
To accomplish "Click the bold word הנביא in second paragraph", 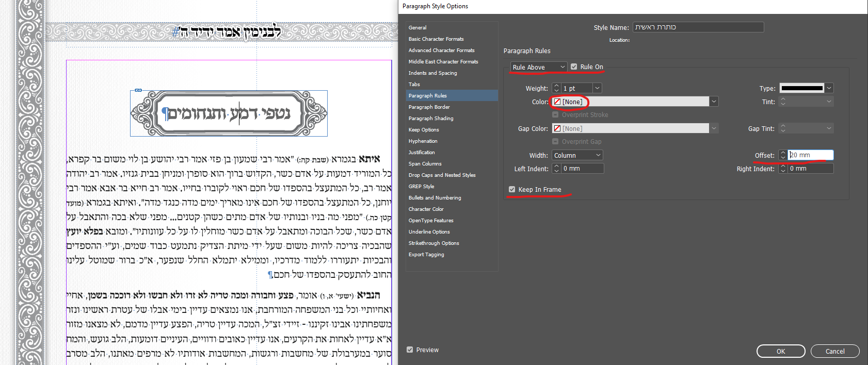I will [368, 295].
